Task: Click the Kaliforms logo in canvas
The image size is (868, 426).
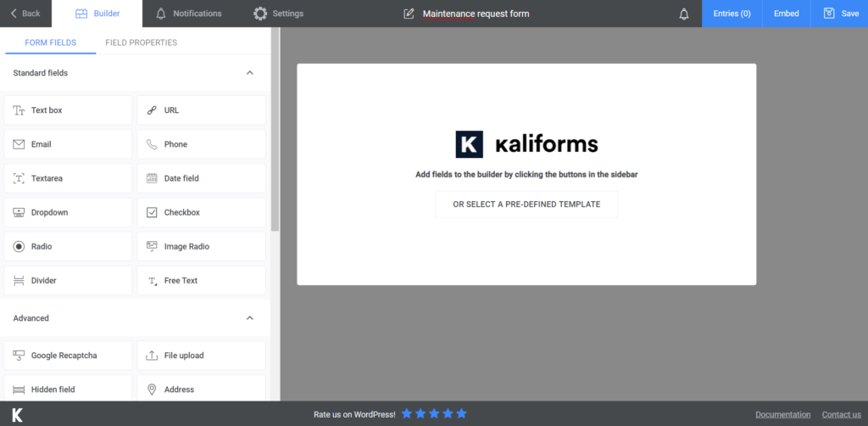Action: [526, 144]
